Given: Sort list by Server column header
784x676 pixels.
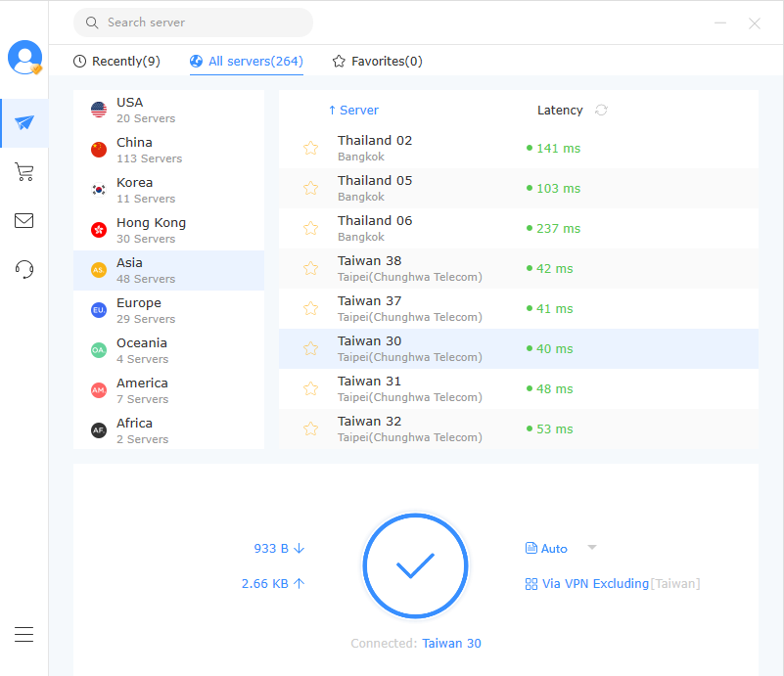Looking at the screenshot, I should point(353,111).
